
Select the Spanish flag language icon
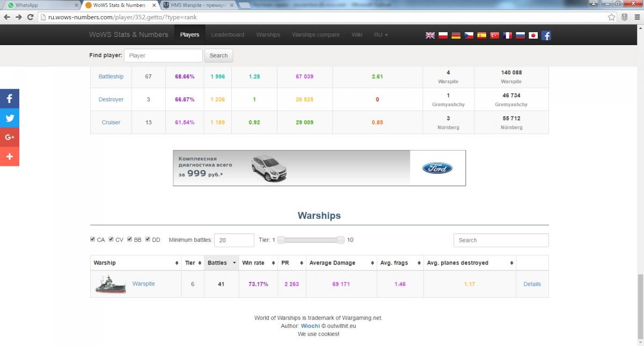coord(482,35)
